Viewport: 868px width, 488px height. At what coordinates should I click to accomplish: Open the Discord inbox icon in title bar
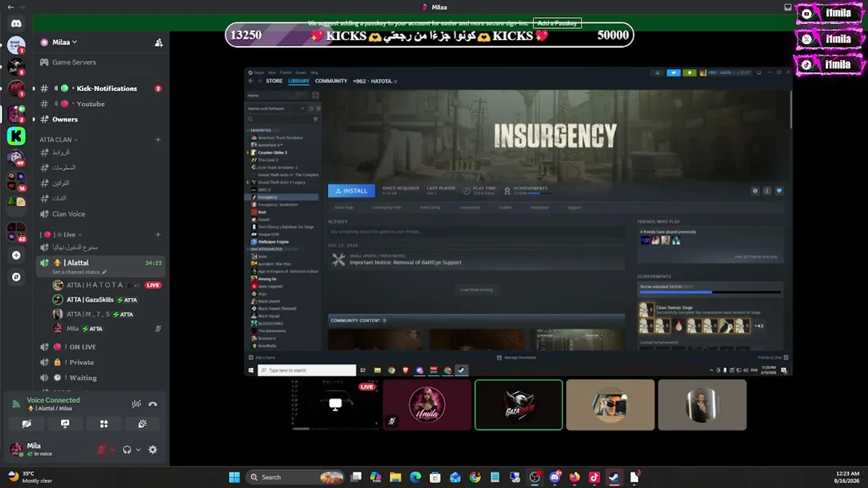tap(788, 7)
